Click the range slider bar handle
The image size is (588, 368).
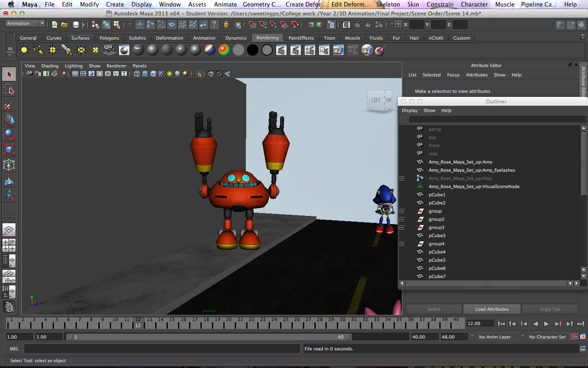pos(209,337)
